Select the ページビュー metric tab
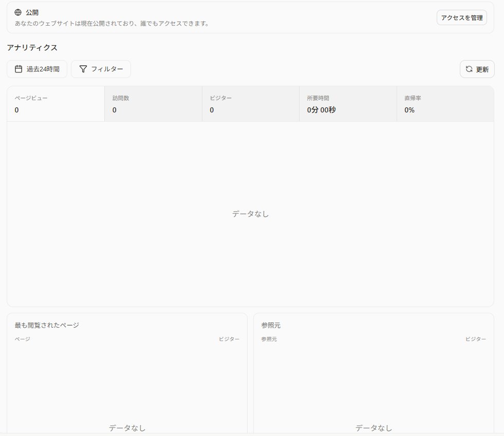This screenshot has width=504, height=436. [x=56, y=104]
